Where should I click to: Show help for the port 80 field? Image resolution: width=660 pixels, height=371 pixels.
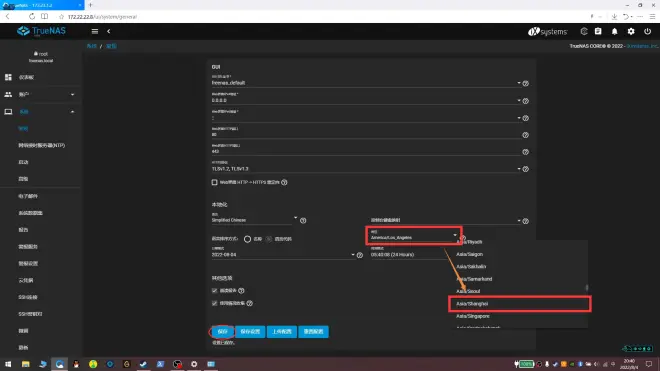click(525, 135)
